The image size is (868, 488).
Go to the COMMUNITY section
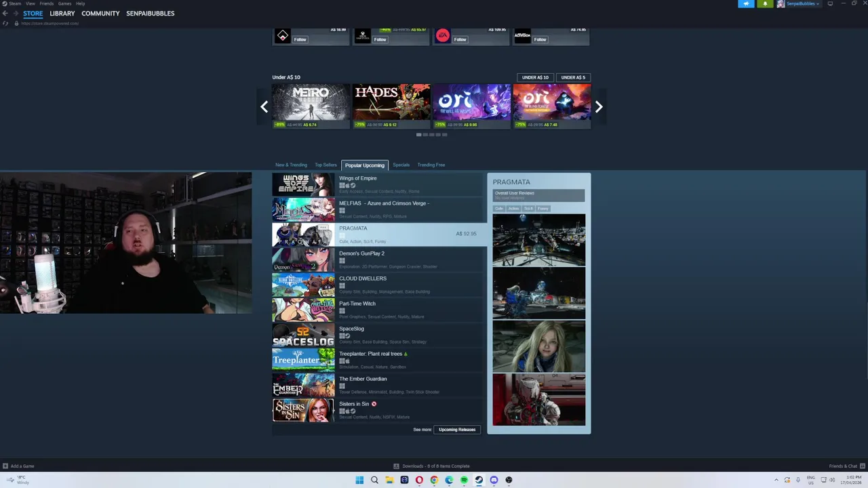coord(100,14)
